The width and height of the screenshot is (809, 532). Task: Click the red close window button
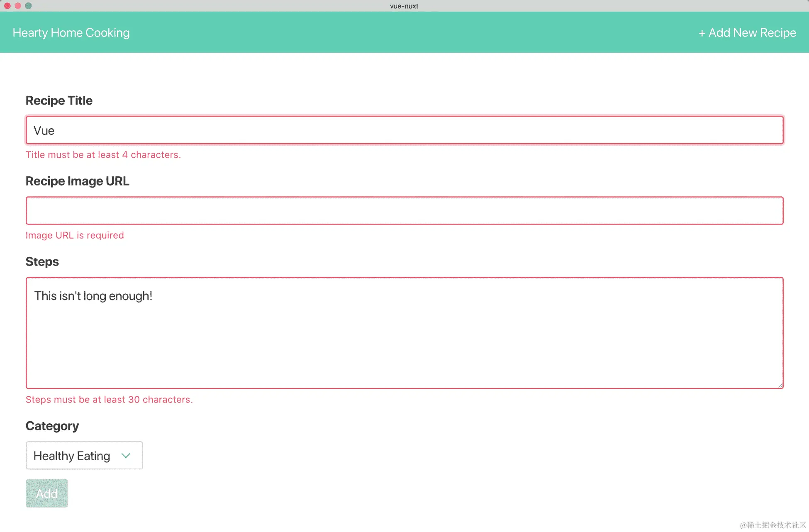[7, 6]
